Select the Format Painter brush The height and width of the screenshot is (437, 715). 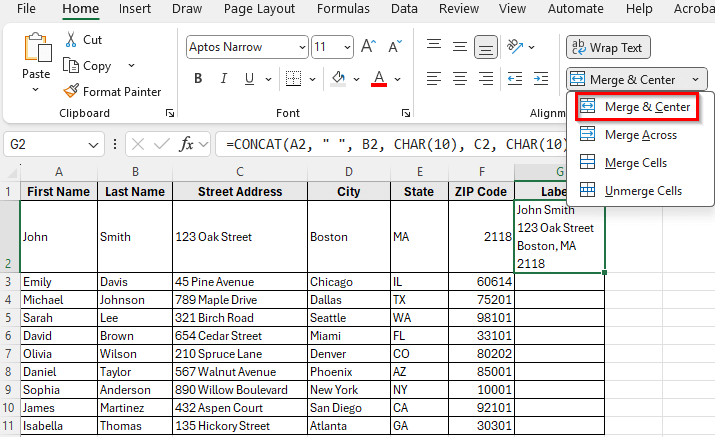[72, 91]
